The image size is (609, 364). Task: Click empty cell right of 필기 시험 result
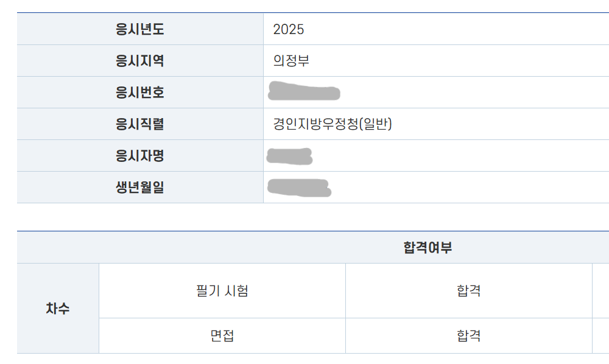click(x=600, y=290)
